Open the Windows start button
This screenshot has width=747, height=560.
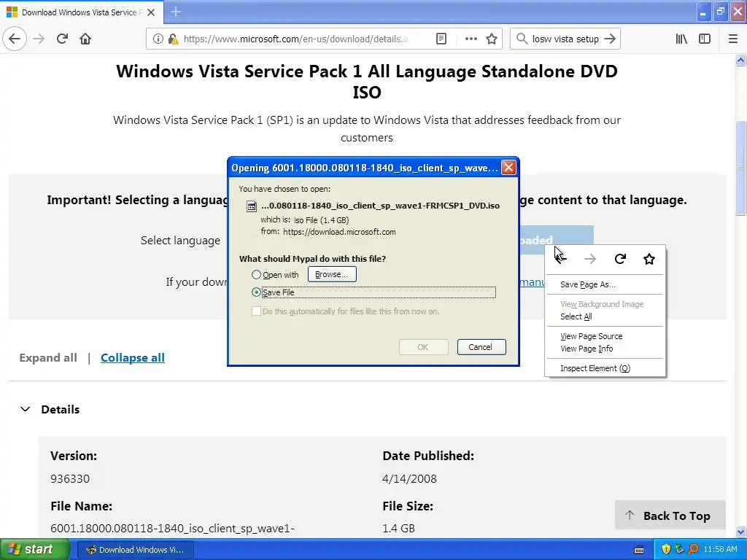pyautogui.click(x=35, y=550)
